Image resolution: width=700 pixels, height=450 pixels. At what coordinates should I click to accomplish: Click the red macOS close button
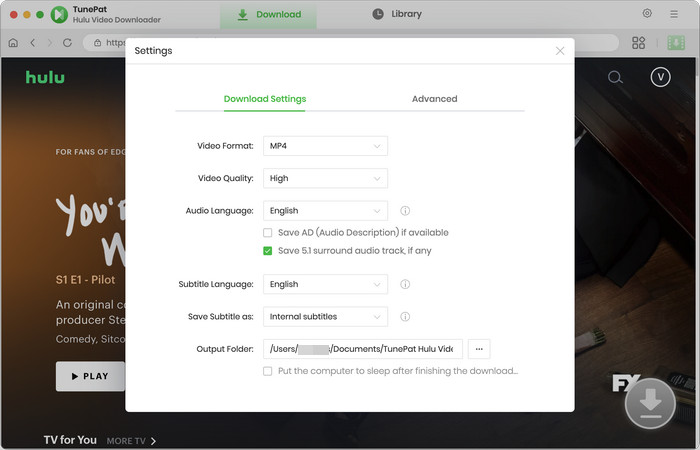tap(13, 14)
